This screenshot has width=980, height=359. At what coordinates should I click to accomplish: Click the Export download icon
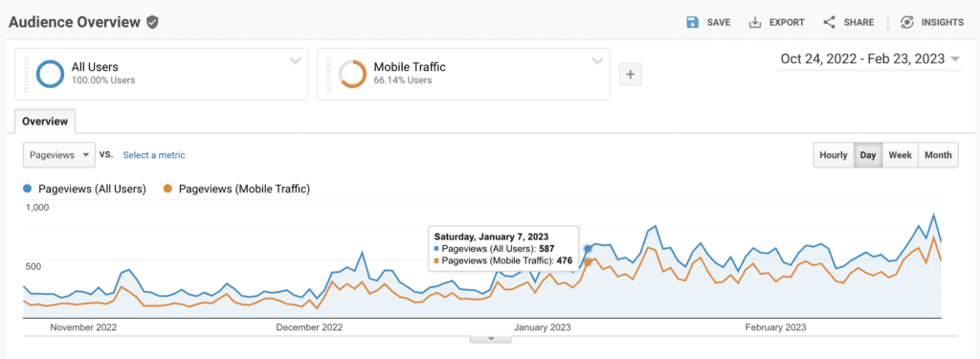(x=755, y=23)
